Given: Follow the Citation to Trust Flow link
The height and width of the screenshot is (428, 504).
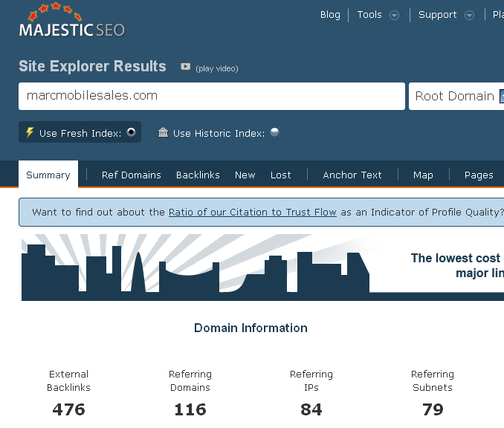Looking at the screenshot, I should tap(252, 213).
